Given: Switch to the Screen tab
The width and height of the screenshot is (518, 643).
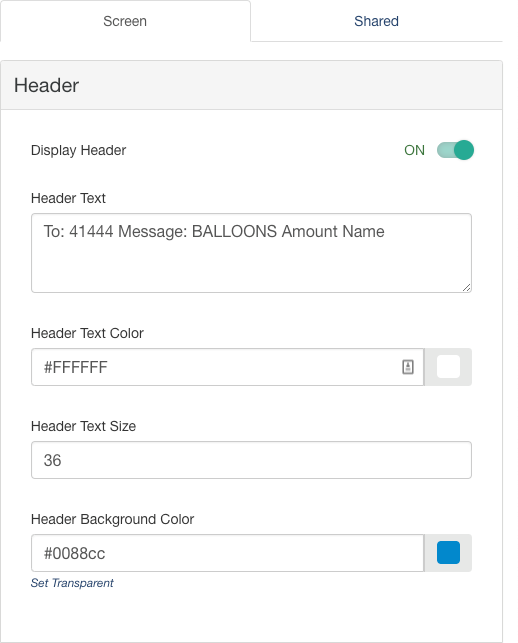Looking at the screenshot, I should pos(125,21).
